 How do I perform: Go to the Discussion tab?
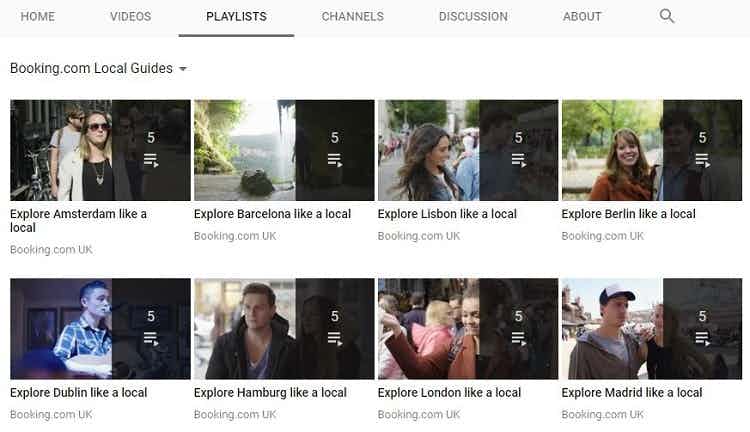tap(473, 17)
